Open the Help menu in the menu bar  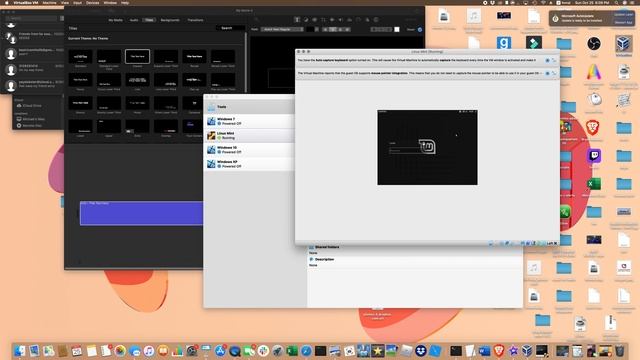tap(125, 2)
